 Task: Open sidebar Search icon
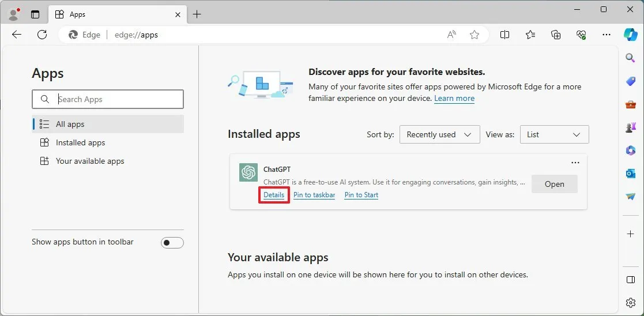630,58
